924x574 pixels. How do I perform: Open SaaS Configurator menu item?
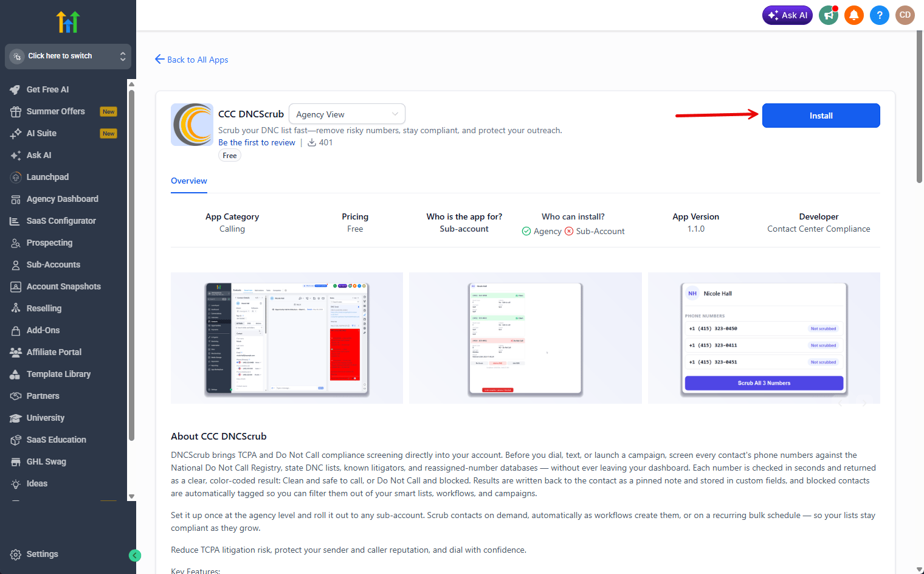click(x=61, y=221)
